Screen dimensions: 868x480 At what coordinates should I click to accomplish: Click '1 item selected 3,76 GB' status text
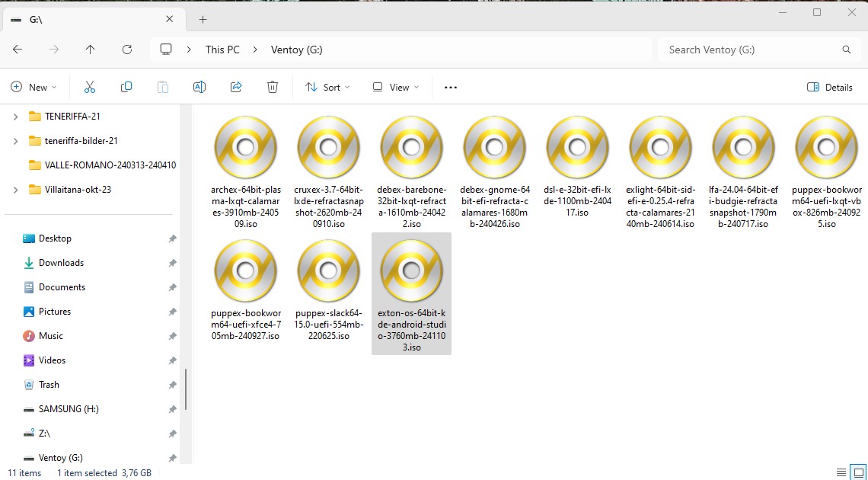click(x=104, y=473)
